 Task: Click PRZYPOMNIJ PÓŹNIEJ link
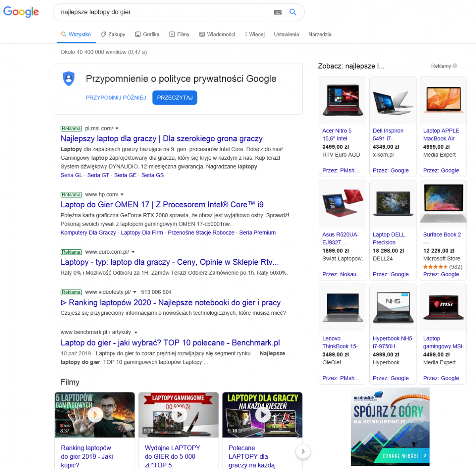pos(116,98)
